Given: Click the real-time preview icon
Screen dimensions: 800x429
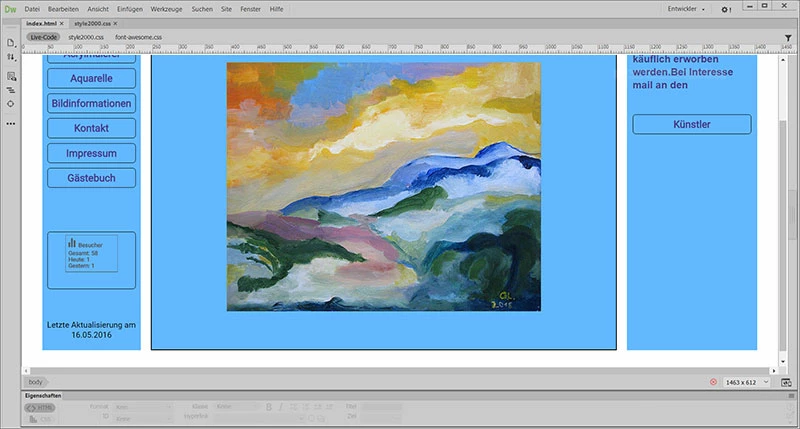Looking at the screenshot, I should tap(786, 382).
